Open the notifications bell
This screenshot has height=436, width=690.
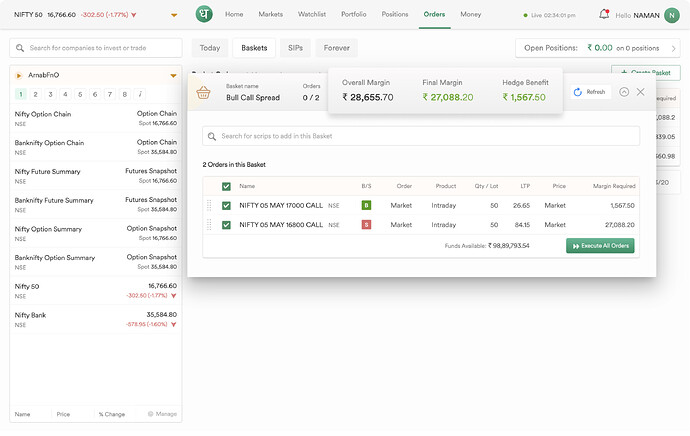point(604,15)
